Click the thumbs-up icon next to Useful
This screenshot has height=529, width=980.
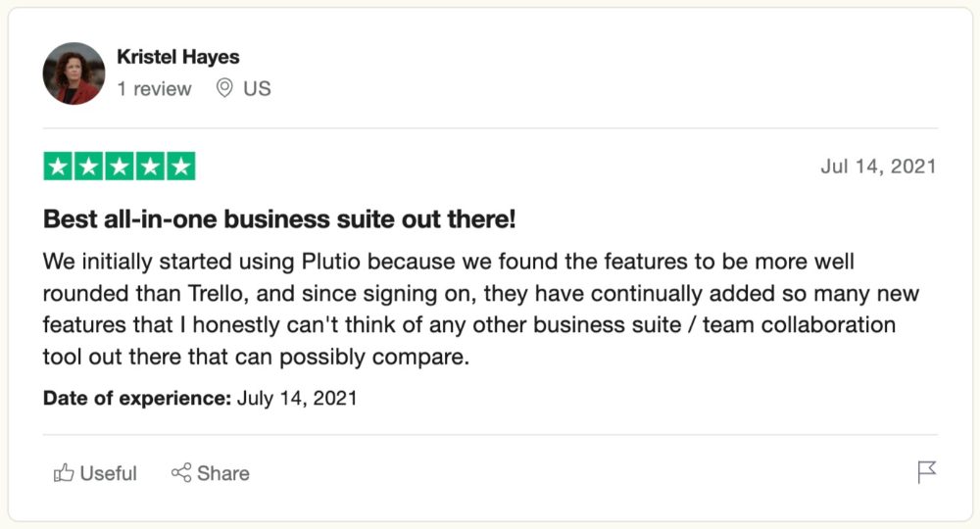click(64, 473)
